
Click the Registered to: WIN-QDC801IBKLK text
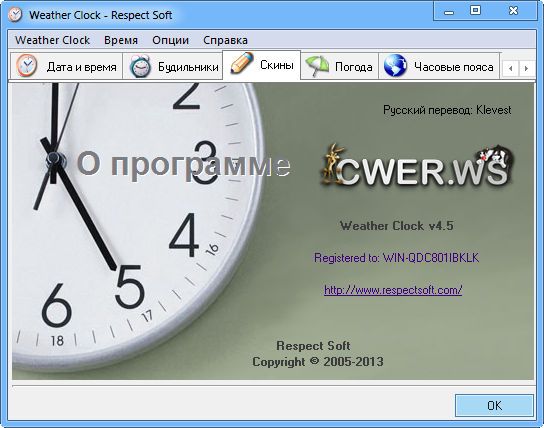click(x=397, y=258)
